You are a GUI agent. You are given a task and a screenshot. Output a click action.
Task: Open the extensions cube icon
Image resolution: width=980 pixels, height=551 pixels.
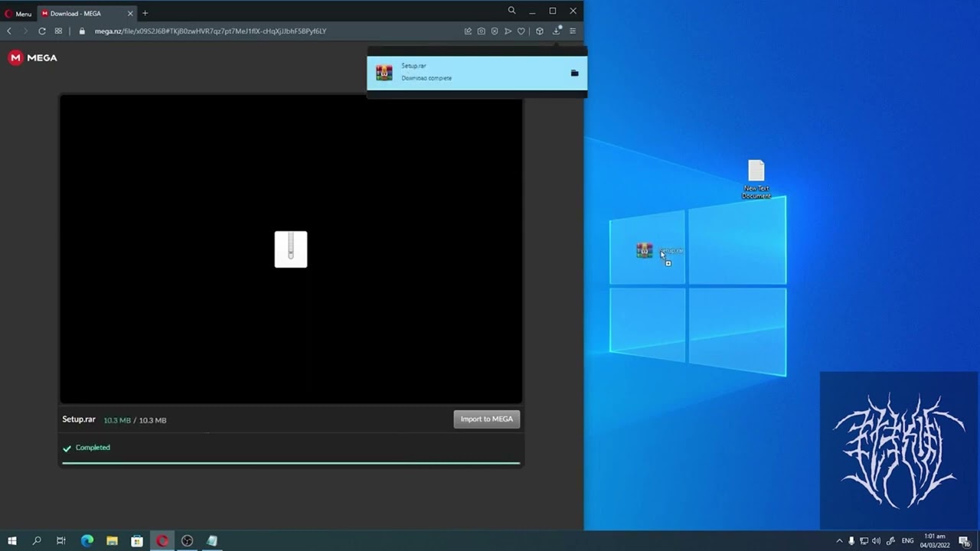[540, 31]
